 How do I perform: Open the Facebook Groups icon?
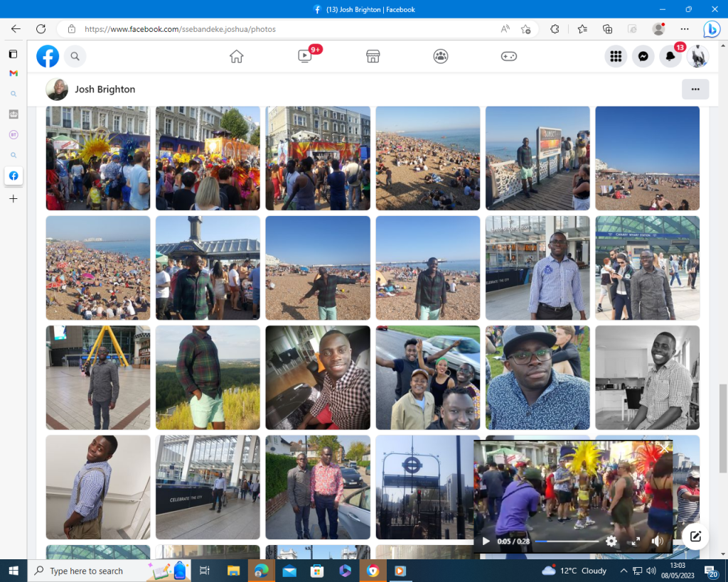[441, 56]
